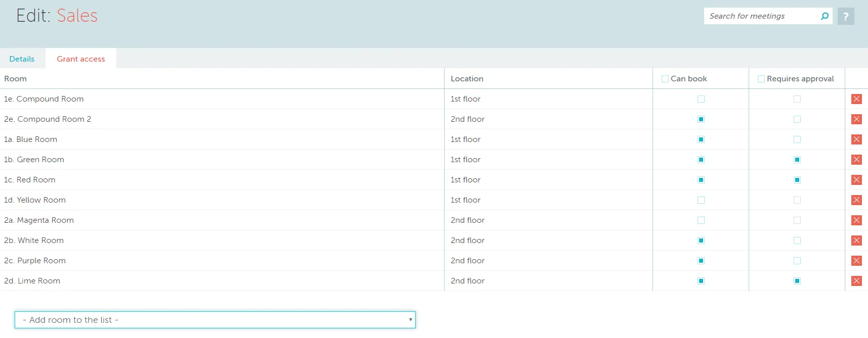Open the Add room to the list dropdown
The height and width of the screenshot is (338, 868).
[x=215, y=320]
